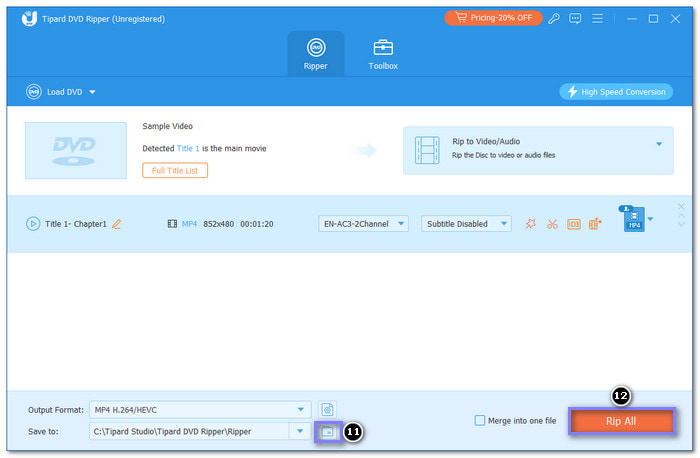Toggle High Speed Conversion

(x=616, y=92)
